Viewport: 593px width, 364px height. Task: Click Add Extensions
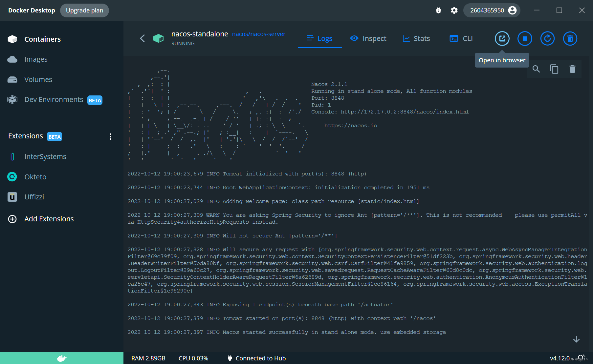tap(49, 219)
